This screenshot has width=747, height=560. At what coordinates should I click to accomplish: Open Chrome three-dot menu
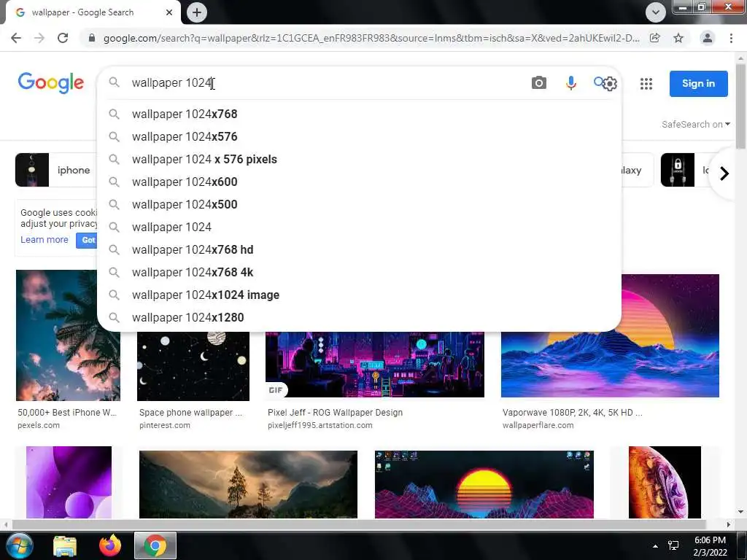731,38
